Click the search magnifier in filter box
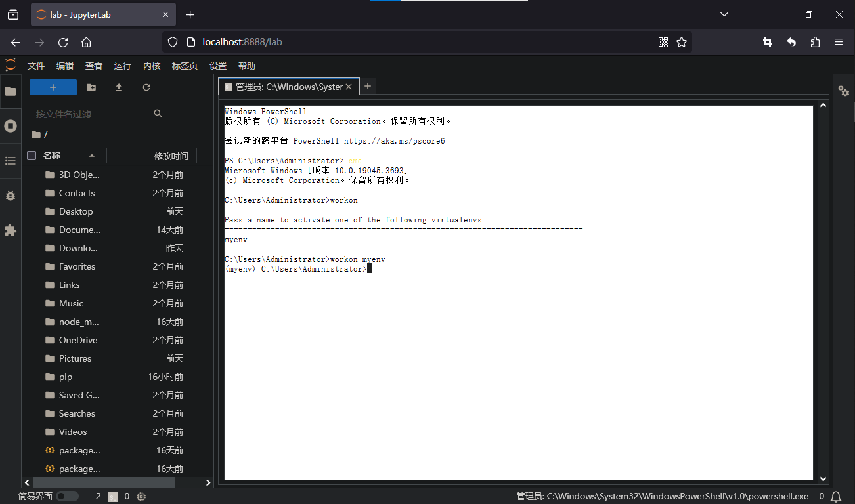Image resolution: width=855 pixels, height=504 pixels. click(158, 114)
